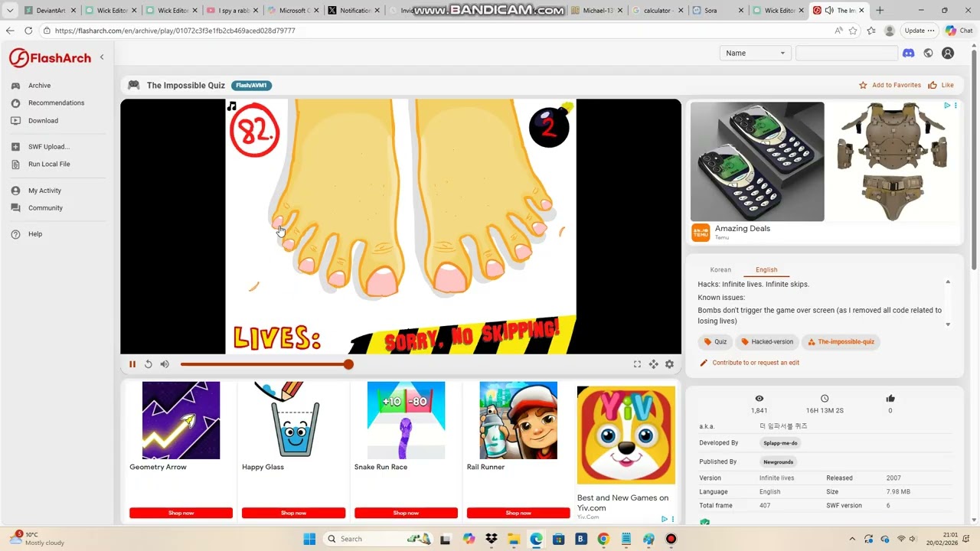Viewport: 980px width, 551px height.
Task: Click the Contribute to or request an edit link
Action: tap(756, 363)
